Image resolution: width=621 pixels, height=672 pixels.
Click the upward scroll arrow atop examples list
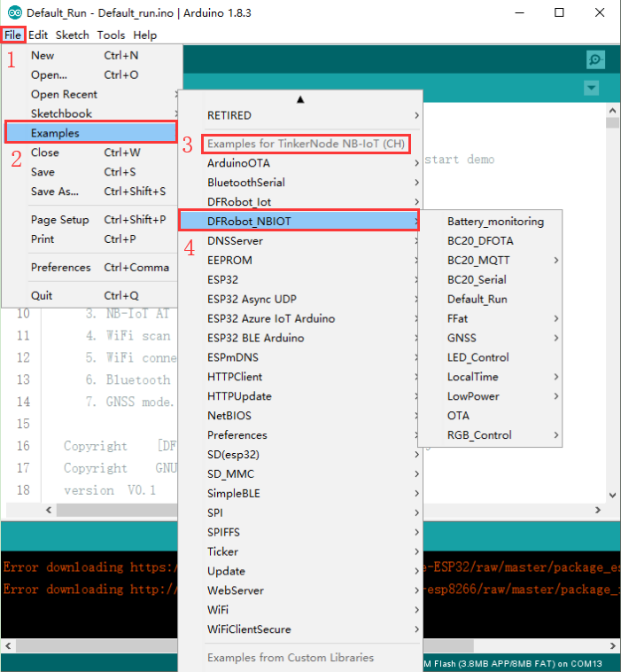coord(300,99)
